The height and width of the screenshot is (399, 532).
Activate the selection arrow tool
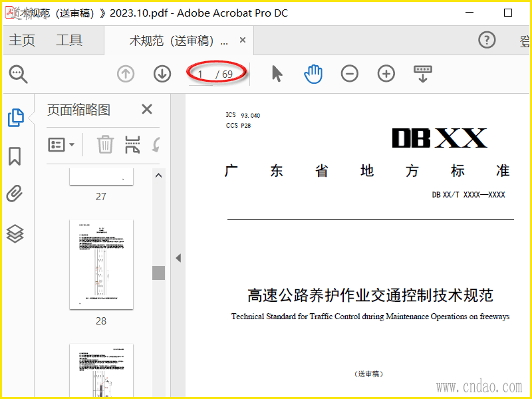[x=277, y=74]
